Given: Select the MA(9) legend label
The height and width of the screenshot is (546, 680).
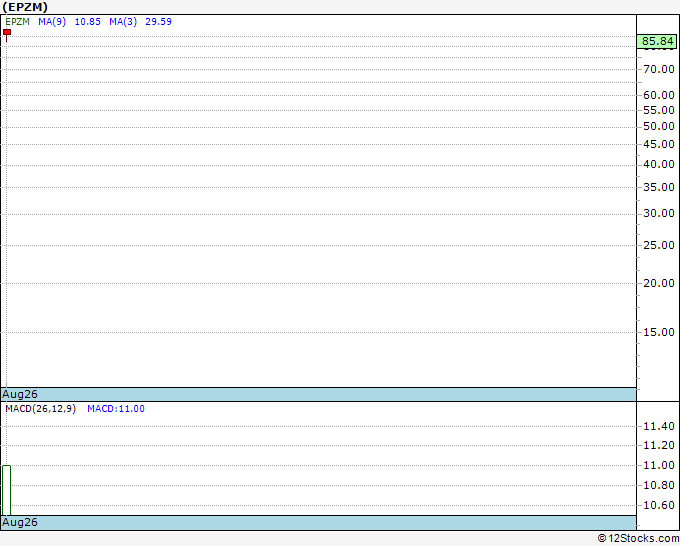Looking at the screenshot, I should pos(52,22).
